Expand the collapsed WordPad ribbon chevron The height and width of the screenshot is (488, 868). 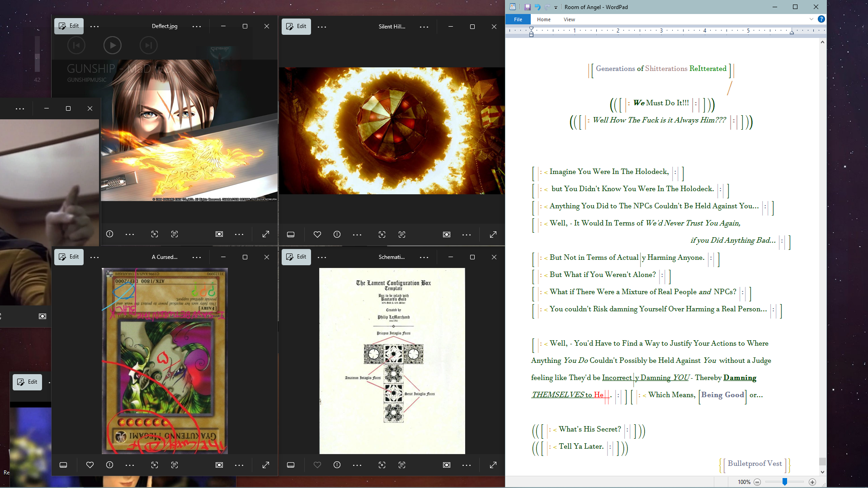(811, 19)
